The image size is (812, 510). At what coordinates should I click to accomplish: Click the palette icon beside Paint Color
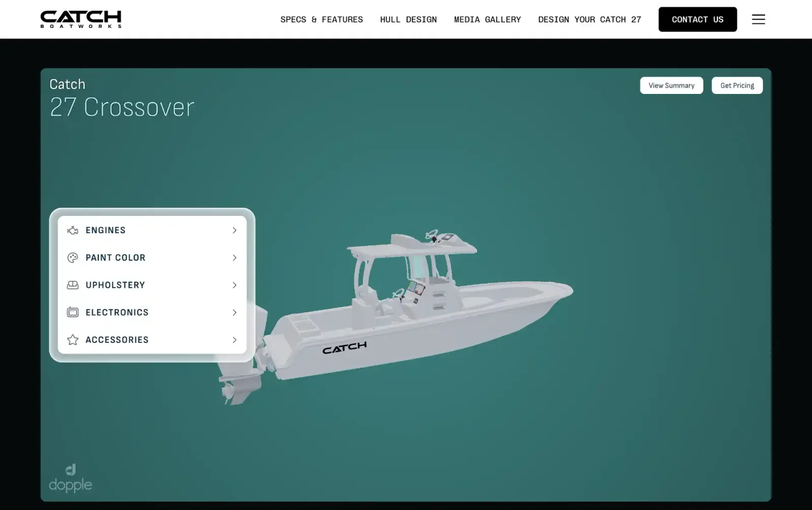(73, 258)
